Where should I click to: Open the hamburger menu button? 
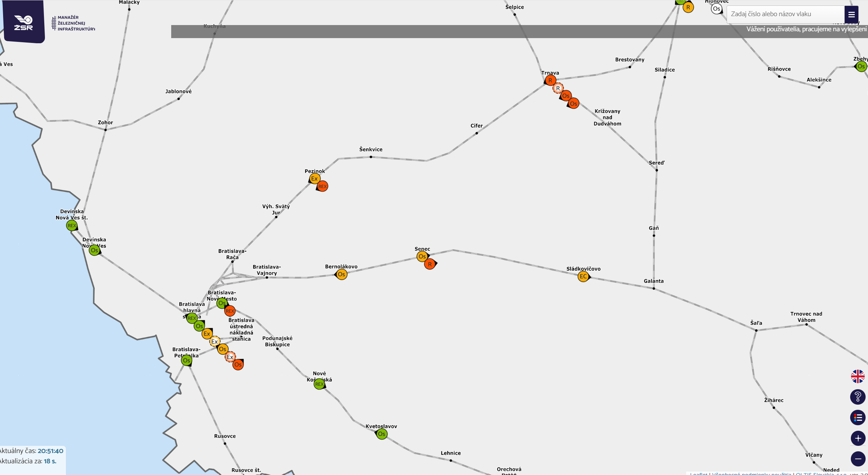pos(851,14)
